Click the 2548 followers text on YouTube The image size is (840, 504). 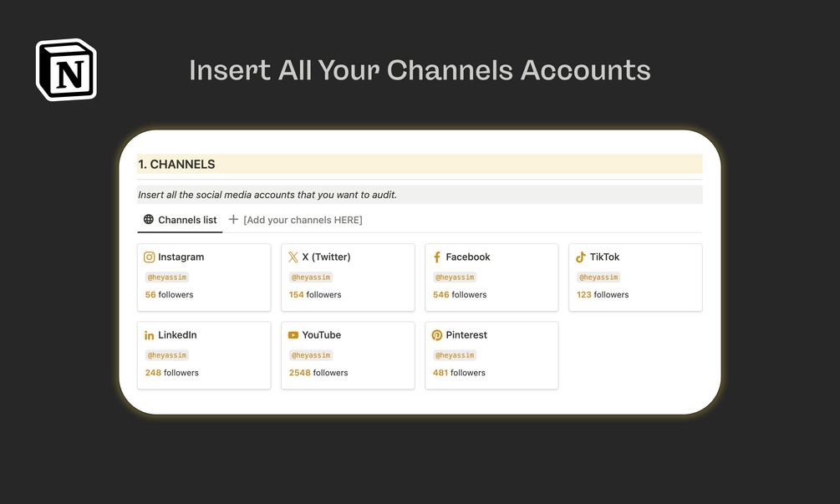click(318, 373)
